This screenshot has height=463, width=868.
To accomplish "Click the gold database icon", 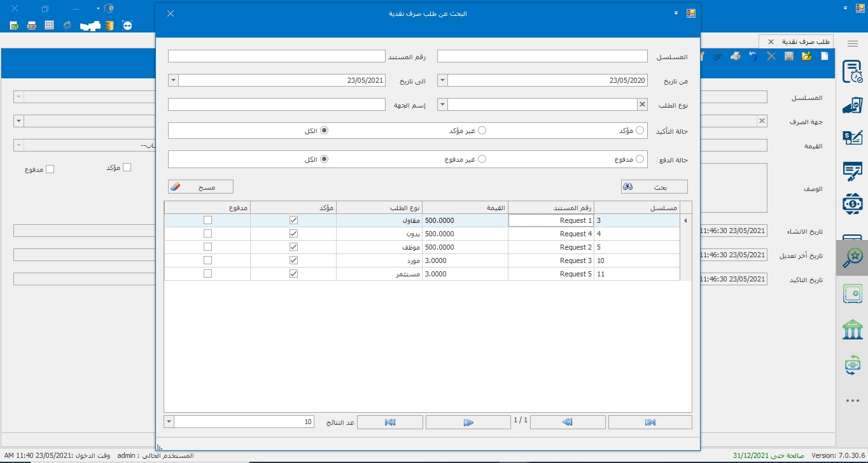I will [x=109, y=25].
